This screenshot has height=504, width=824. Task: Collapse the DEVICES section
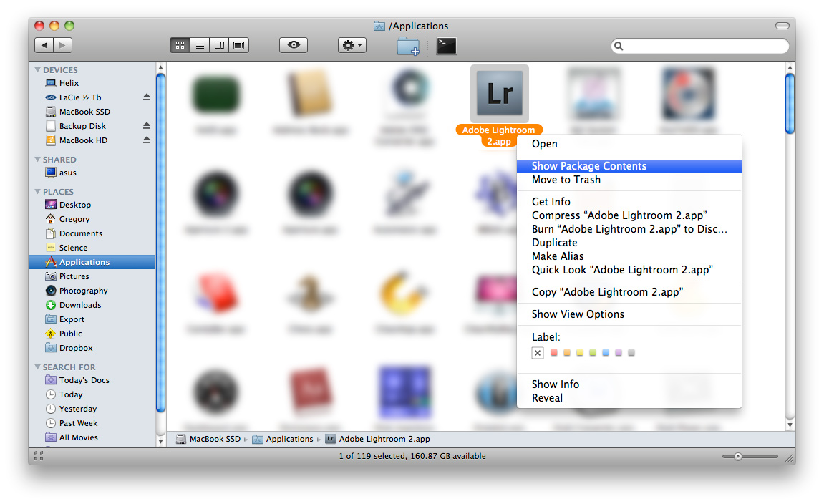(x=37, y=70)
